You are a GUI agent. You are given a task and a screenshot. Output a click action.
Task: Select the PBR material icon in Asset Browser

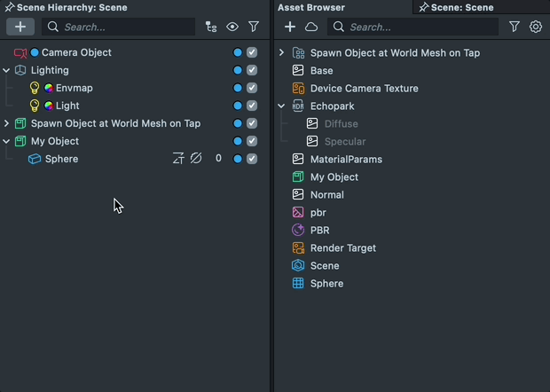tap(299, 231)
